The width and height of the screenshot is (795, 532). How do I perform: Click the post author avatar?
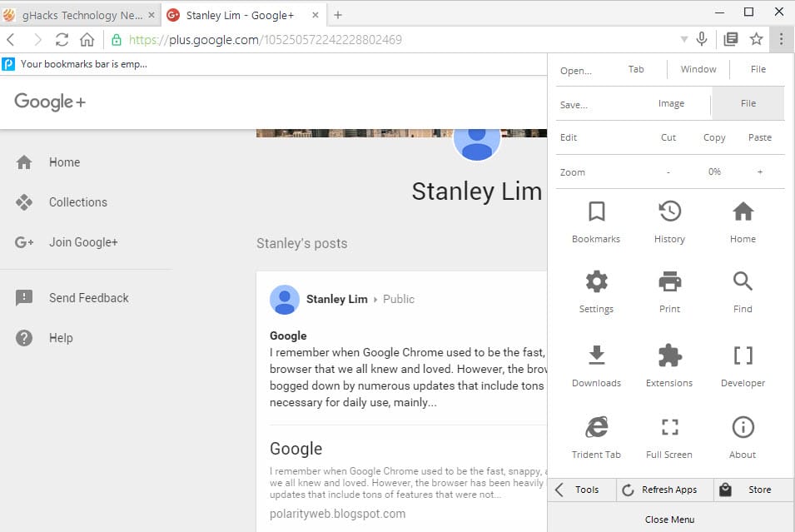pos(285,299)
